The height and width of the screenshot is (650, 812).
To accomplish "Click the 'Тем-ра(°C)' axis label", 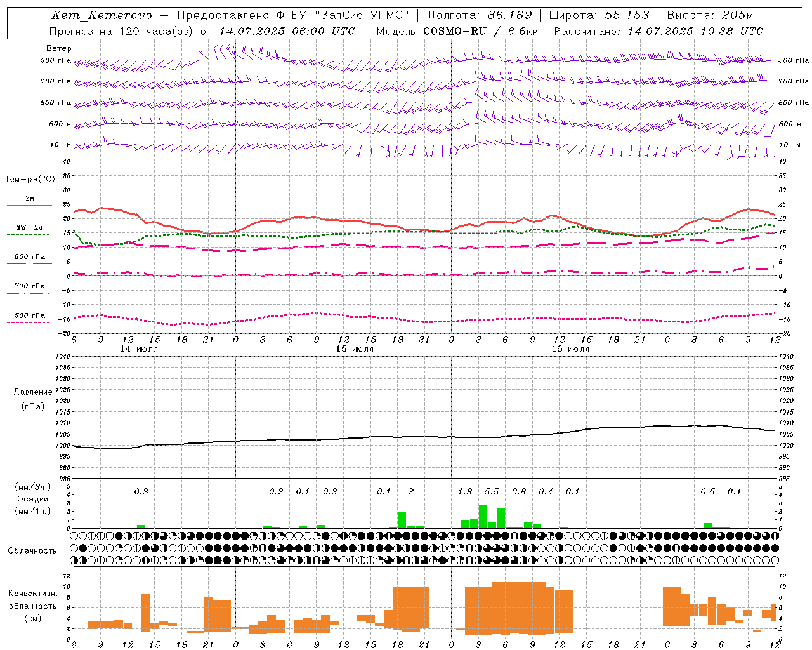I will [30, 180].
